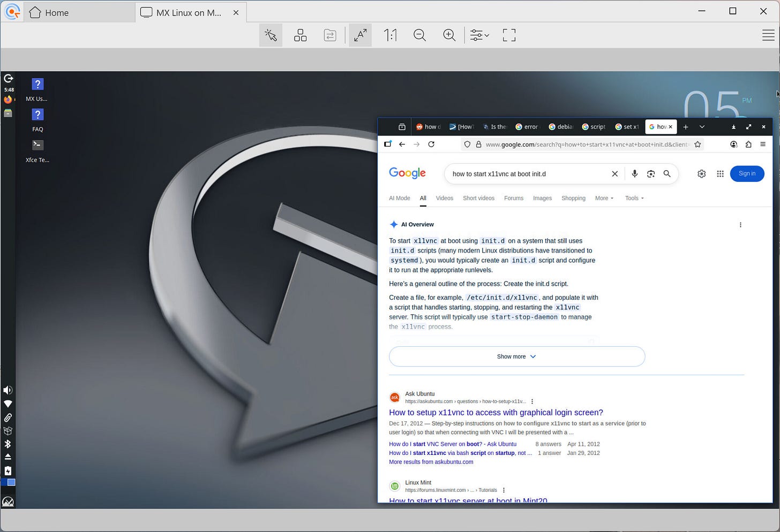Click the Sign in button
The height and width of the screenshot is (532, 780).
[x=747, y=173]
